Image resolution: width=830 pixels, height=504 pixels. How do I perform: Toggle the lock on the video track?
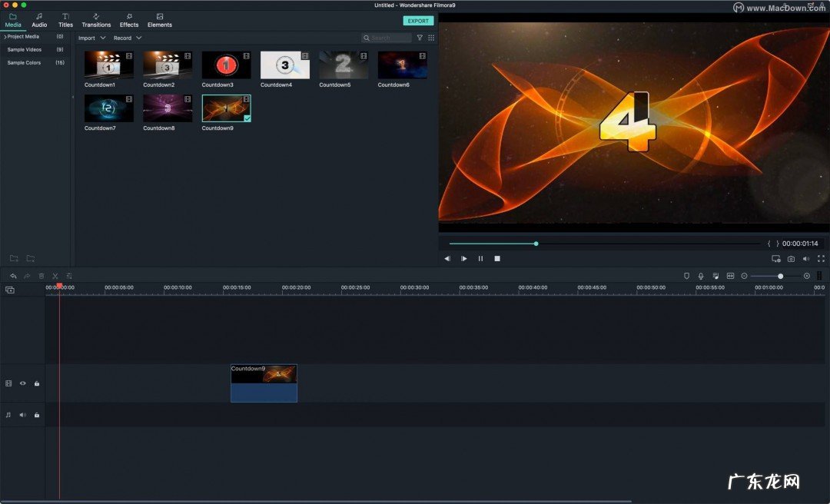coord(36,383)
